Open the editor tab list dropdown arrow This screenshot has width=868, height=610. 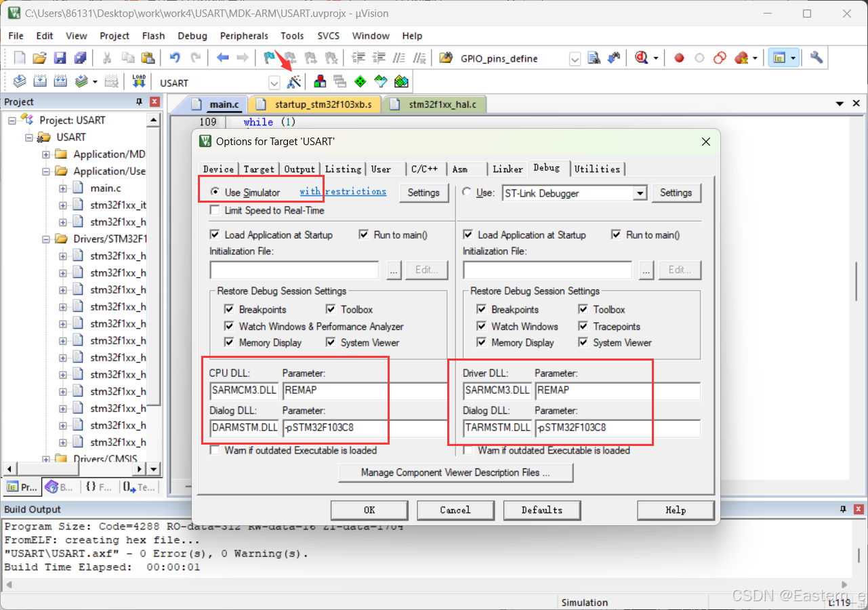(x=840, y=104)
